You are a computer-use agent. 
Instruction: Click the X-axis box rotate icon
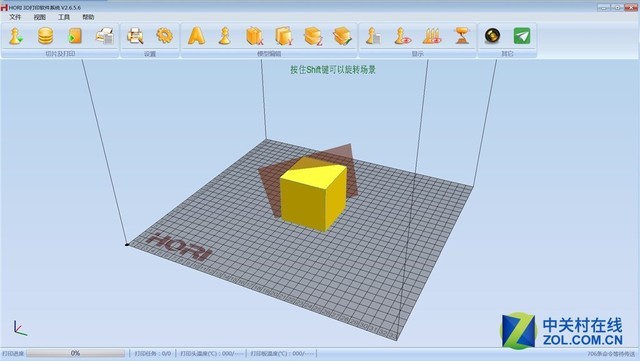[x=254, y=36]
